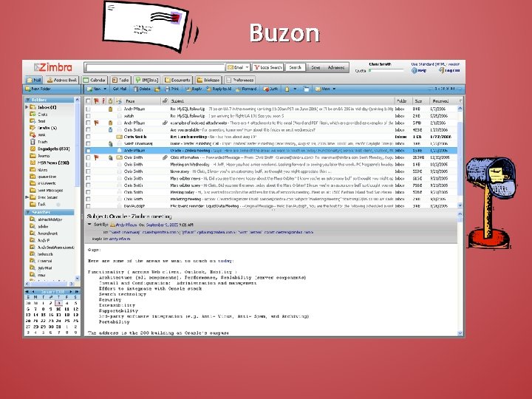Click the Forward toolbar button
This screenshot has width=532, height=399.
point(246,89)
